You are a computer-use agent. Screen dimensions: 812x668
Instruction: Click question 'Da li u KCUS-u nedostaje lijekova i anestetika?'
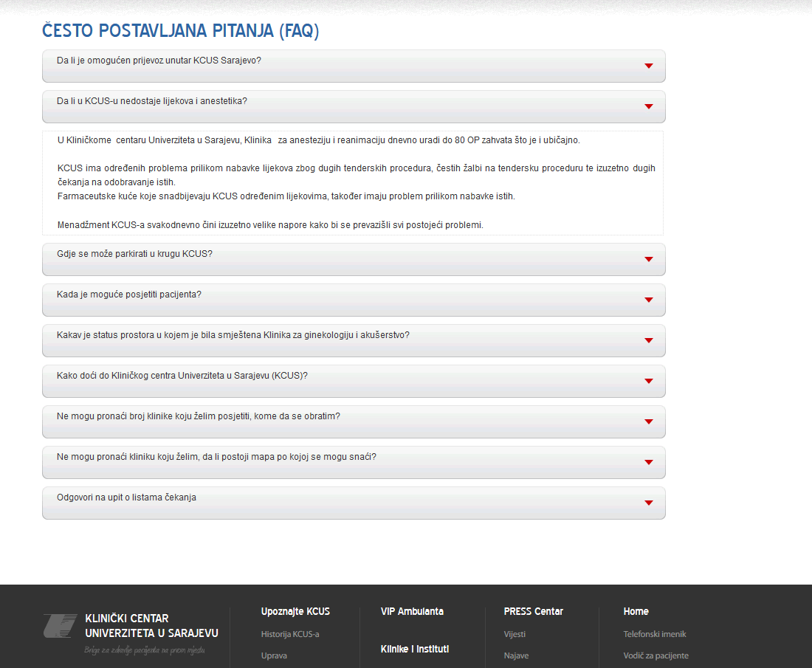[x=152, y=101]
